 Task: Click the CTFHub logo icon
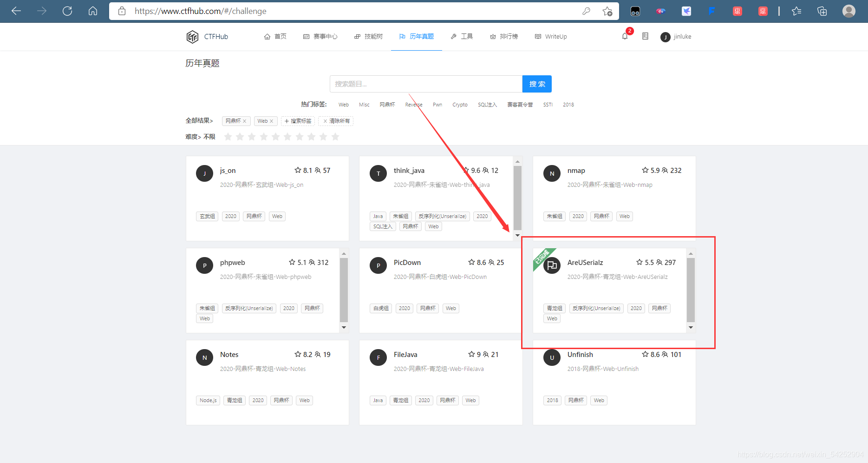click(192, 36)
